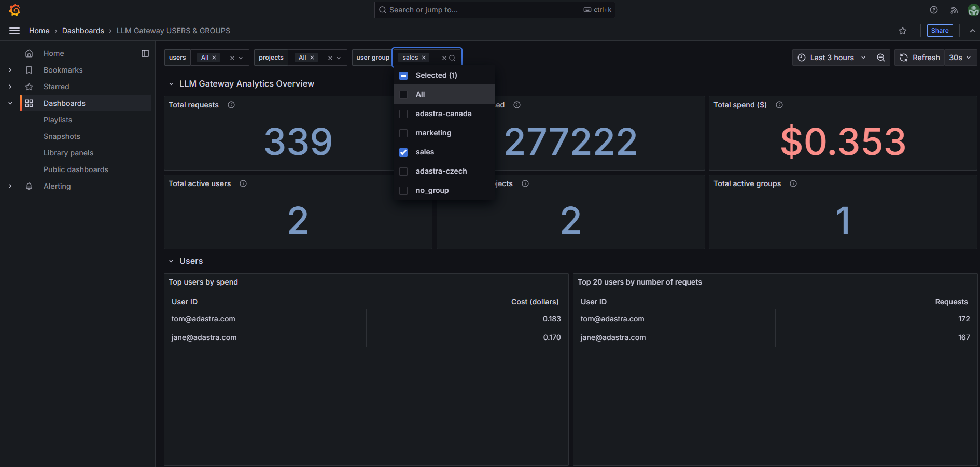Image resolution: width=980 pixels, height=467 pixels.
Task: Check the marketing group checkbox
Action: pos(403,133)
